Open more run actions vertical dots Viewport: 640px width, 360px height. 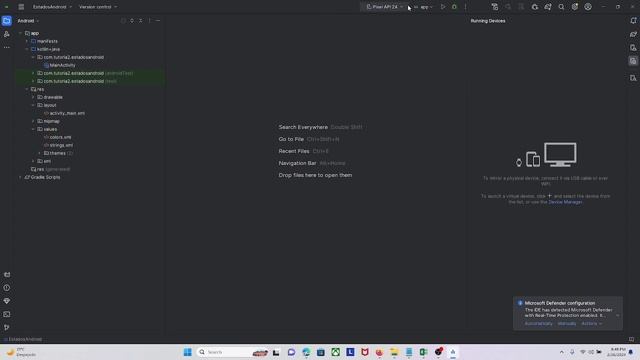tap(465, 7)
